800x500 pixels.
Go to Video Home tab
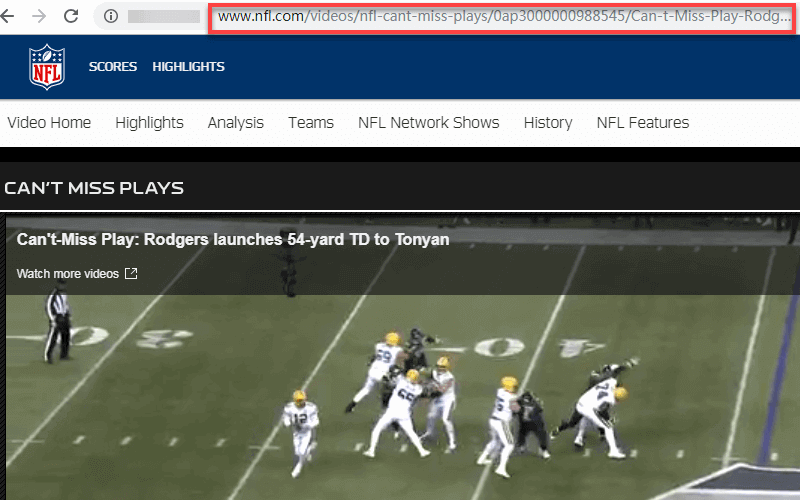click(x=49, y=123)
